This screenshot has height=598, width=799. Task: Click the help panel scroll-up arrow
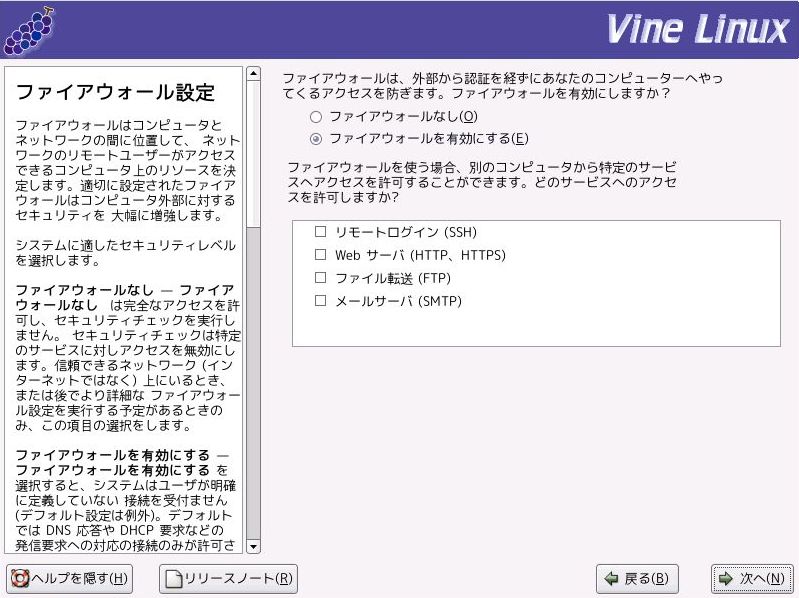[x=253, y=74]
